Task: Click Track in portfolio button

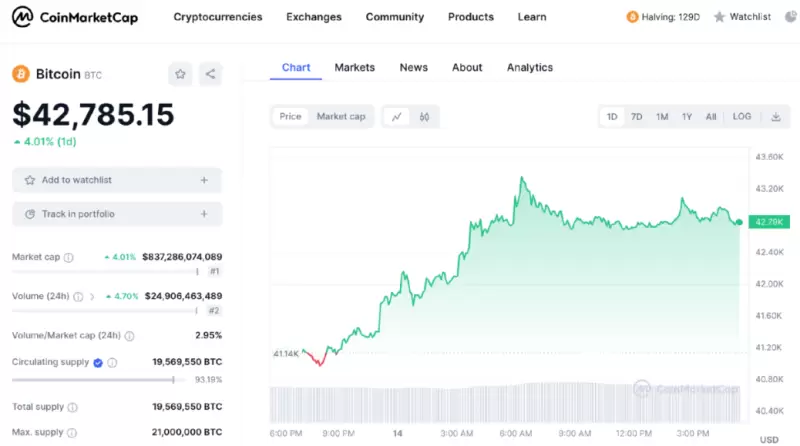Action: (117, 214)
